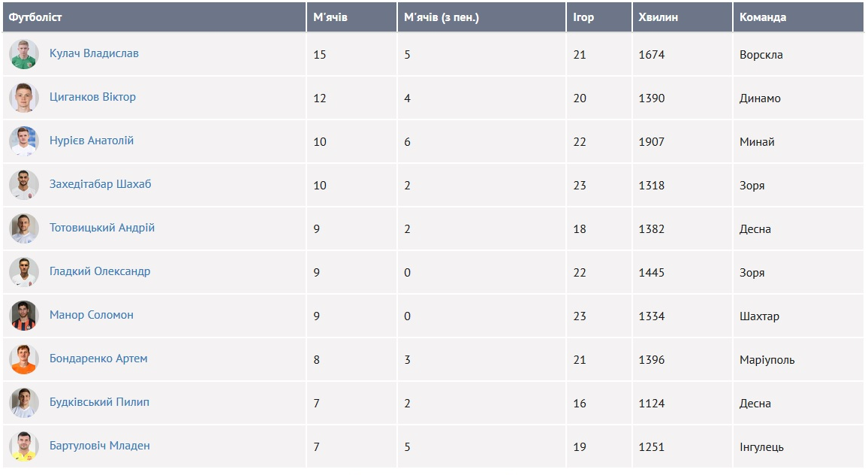Click Гладкий Олександр's avatar photo

(24, 272)
